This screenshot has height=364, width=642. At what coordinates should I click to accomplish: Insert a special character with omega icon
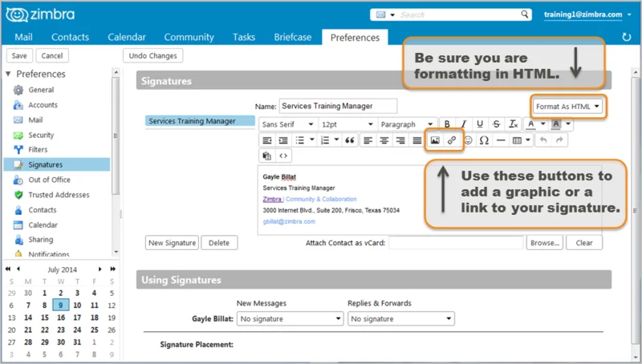(x=484, y=140)
